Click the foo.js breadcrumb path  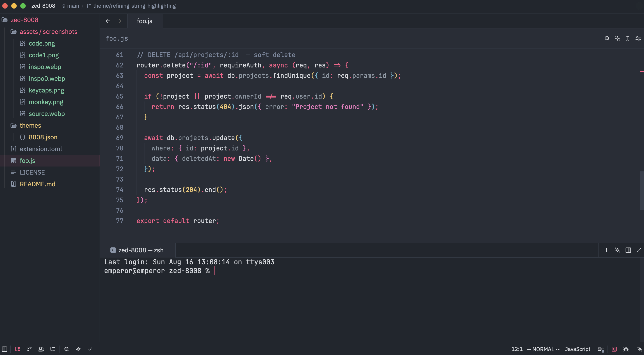(117, 38)
